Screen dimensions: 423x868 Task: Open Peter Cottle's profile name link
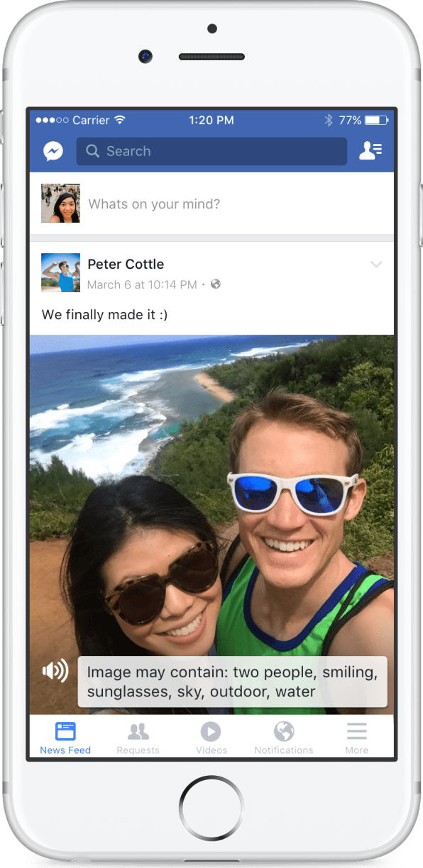click(126, 265)
